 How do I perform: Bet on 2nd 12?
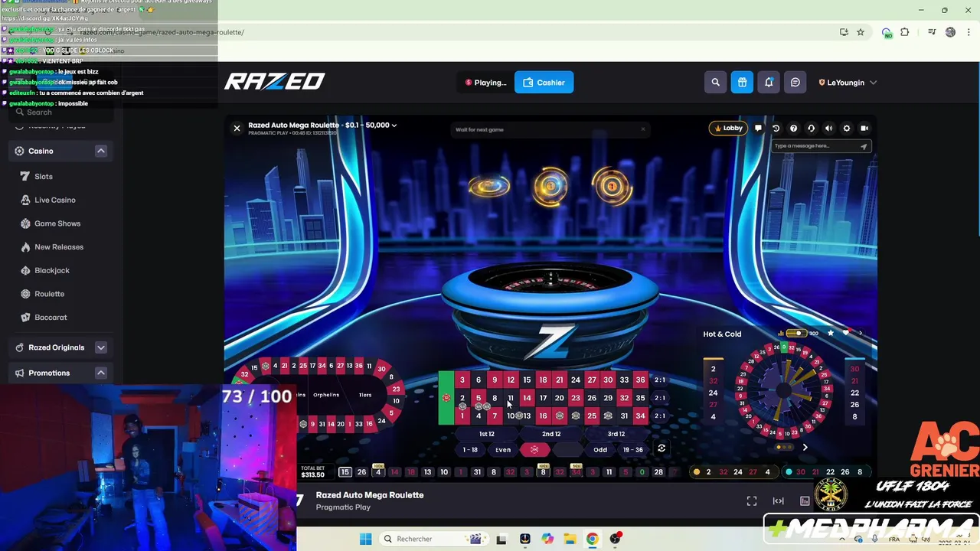point(551,434)
